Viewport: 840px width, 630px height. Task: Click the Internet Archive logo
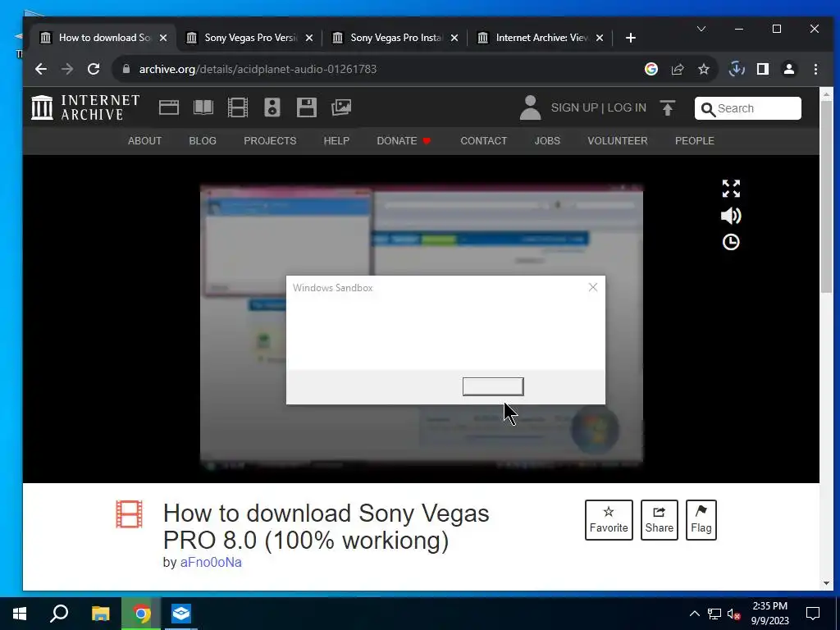point(85,107)
